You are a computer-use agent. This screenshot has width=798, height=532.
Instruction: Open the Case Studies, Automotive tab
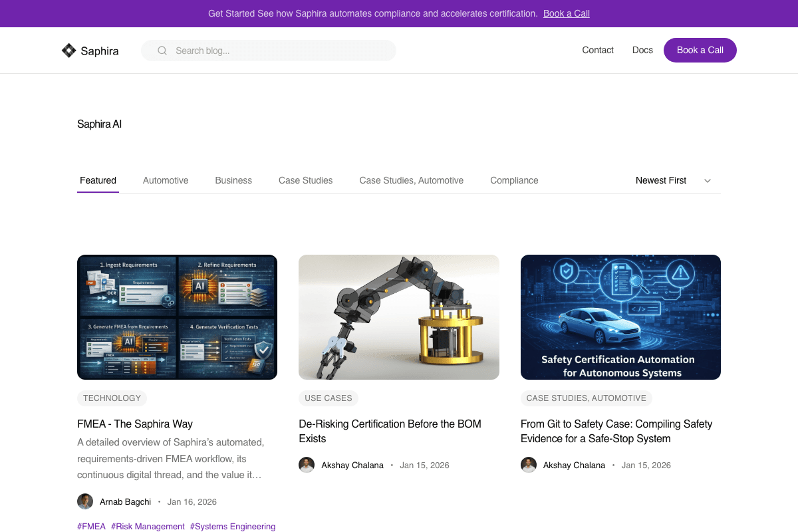pyautogui.click(x=411, y=180)
